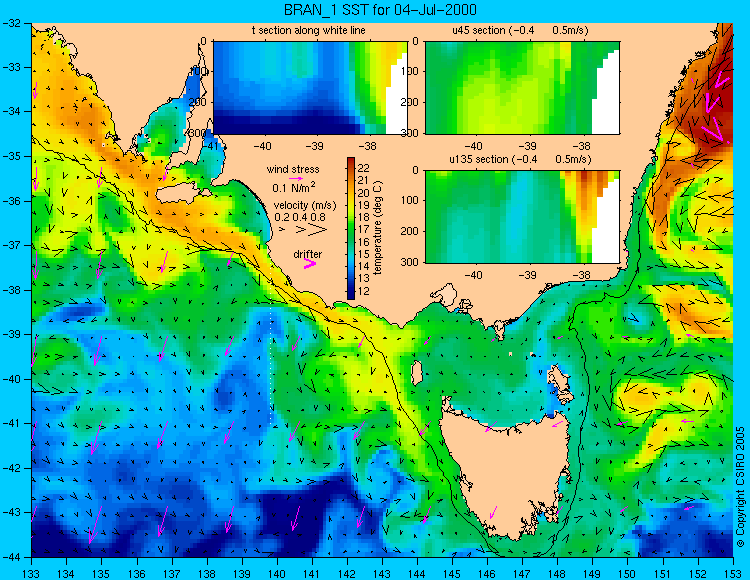Image resolution: width=750 pixels, height=580 pixels.
Task: Click the 133 longitude axis label
Action: pyautogui.click(x=32, y=573)
